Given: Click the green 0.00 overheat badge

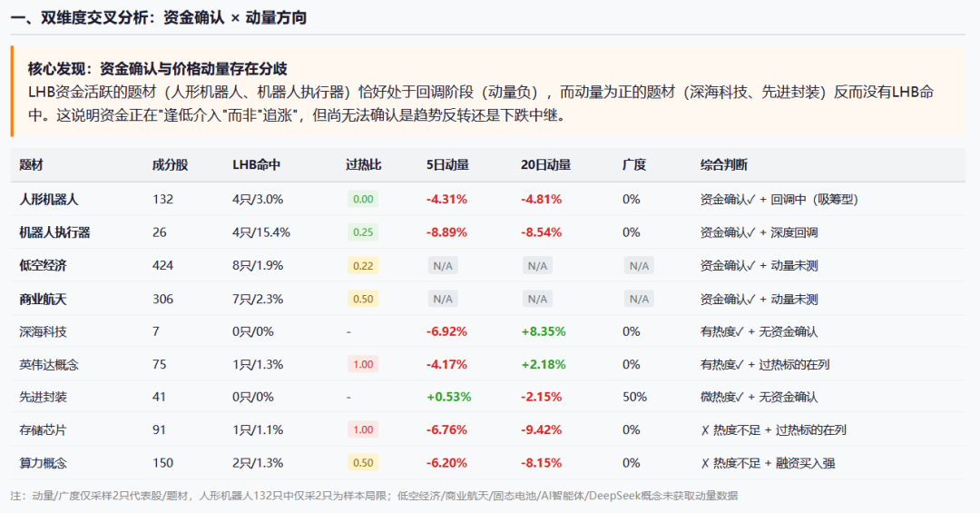Looking at the screenshot, I should (363, 200).
